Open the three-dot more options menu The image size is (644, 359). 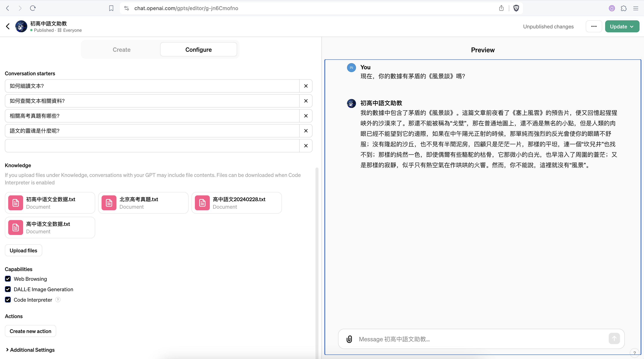click(x=594, y=27)
